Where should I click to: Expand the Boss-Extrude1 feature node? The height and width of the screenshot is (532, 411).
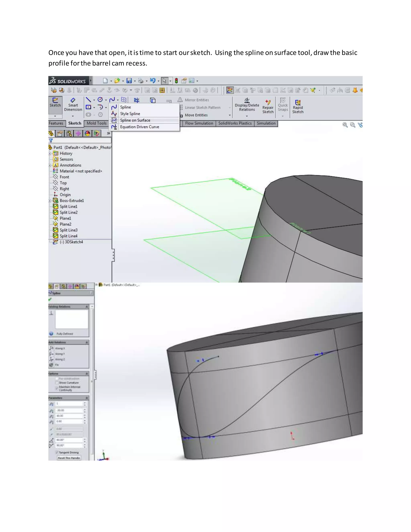(50, 201)
